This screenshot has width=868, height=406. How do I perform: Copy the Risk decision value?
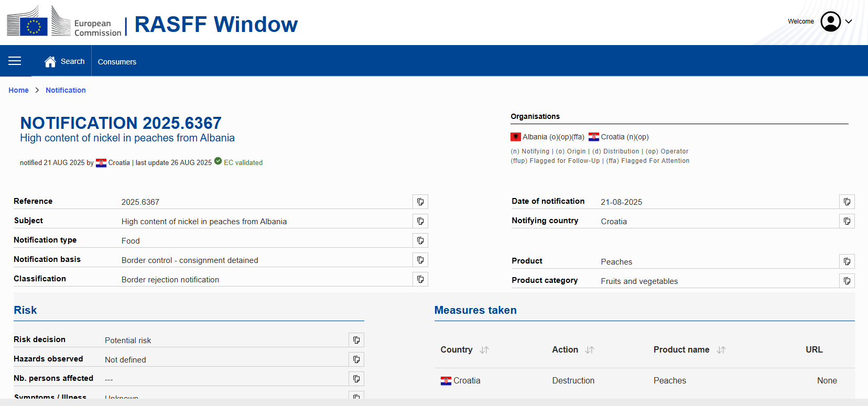pos(356,340)
